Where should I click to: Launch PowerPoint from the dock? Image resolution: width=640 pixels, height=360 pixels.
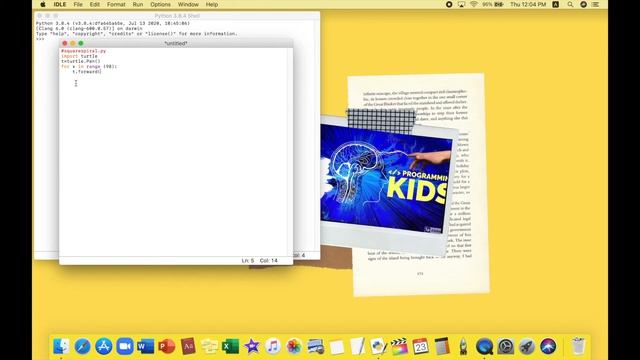click(167, 347)
